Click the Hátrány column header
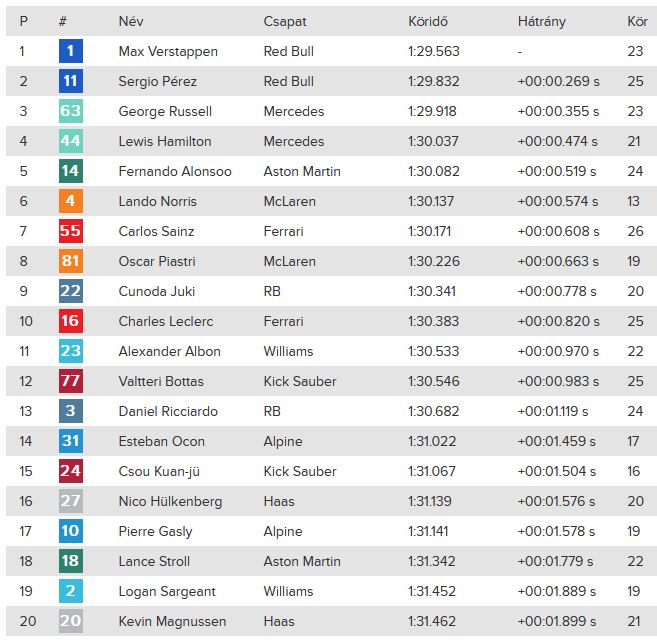The image size is (657, 642). 542,21
